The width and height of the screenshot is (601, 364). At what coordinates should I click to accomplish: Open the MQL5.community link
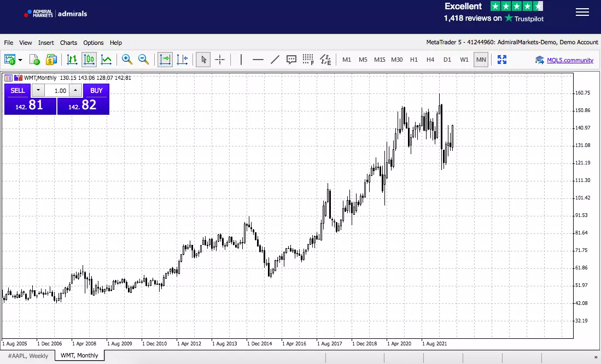pos(570,60)
